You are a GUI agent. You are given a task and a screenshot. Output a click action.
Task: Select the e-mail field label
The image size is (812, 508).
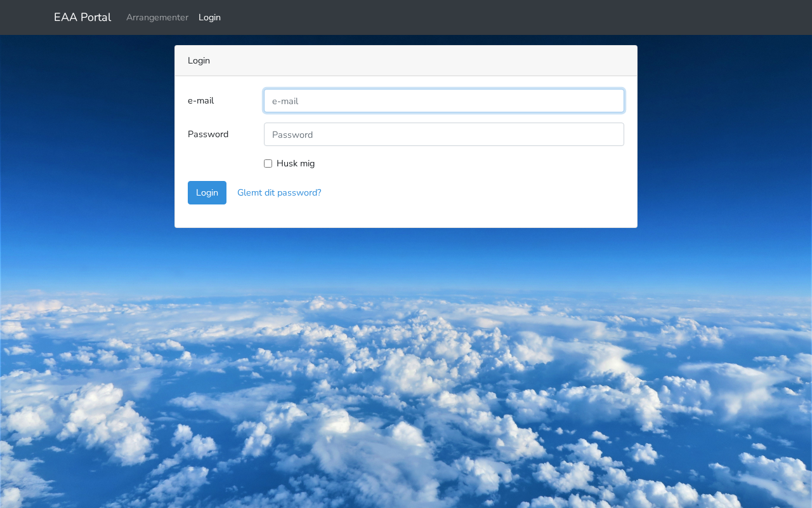point(200,101)
